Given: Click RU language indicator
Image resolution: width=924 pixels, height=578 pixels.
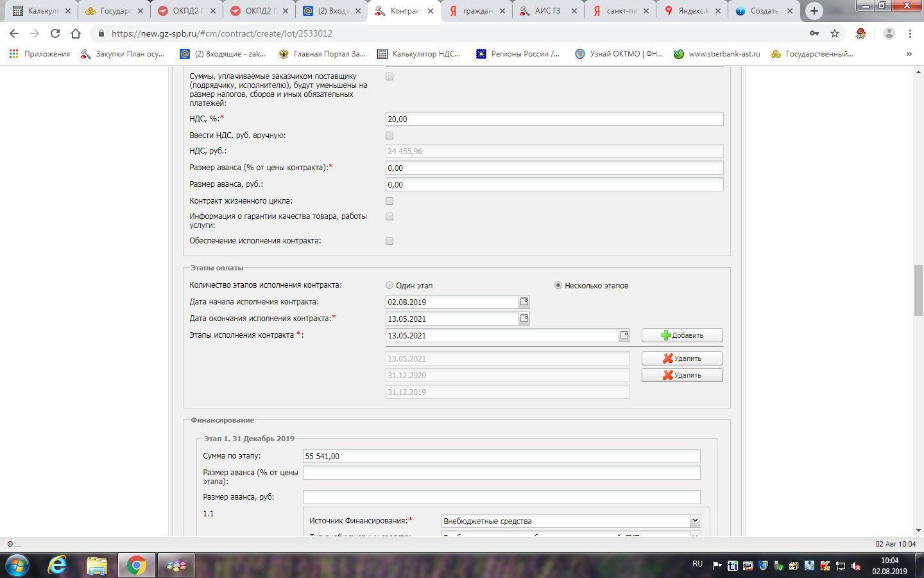Looking at the screenshot, I should pos(697,564).
